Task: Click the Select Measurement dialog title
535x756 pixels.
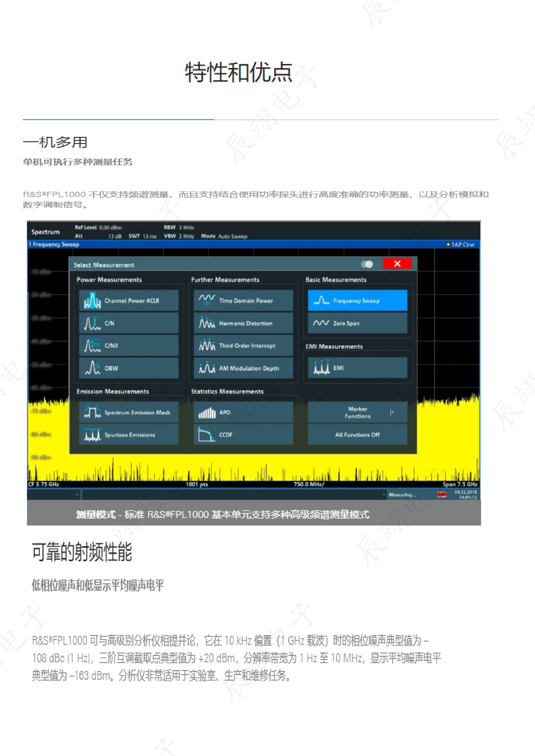Action: [x=104, y=265]
